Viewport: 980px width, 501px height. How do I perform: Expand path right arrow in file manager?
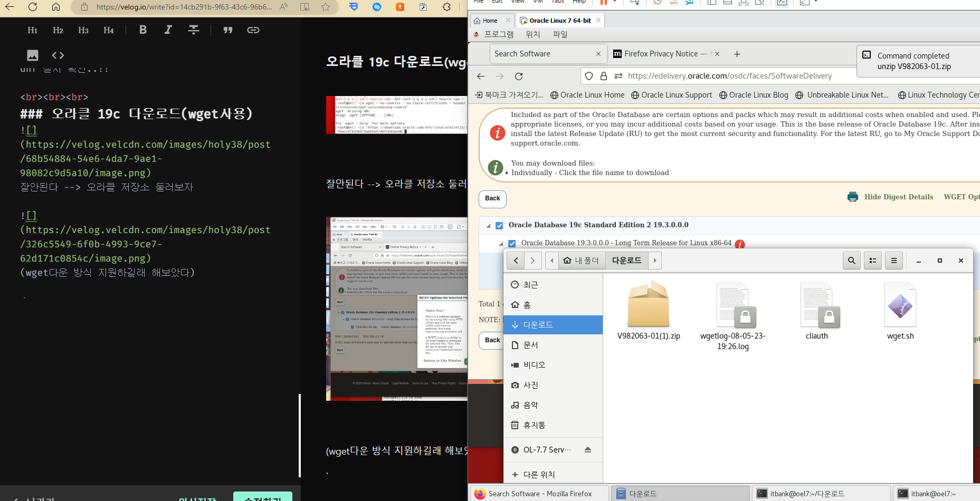pyautogui.click(x=655, y=261)
